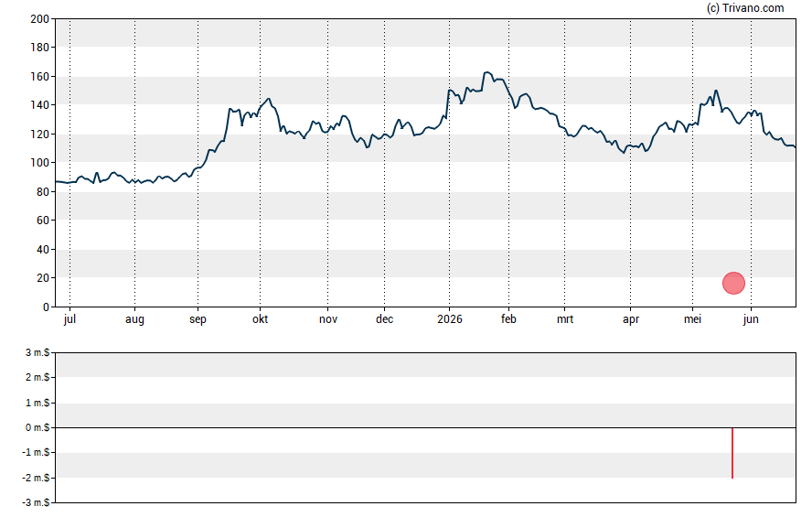The height and width of the screenshot is (517, 812).
Task: Click the '-3 m.$' axis label
Action: [36, 503]
